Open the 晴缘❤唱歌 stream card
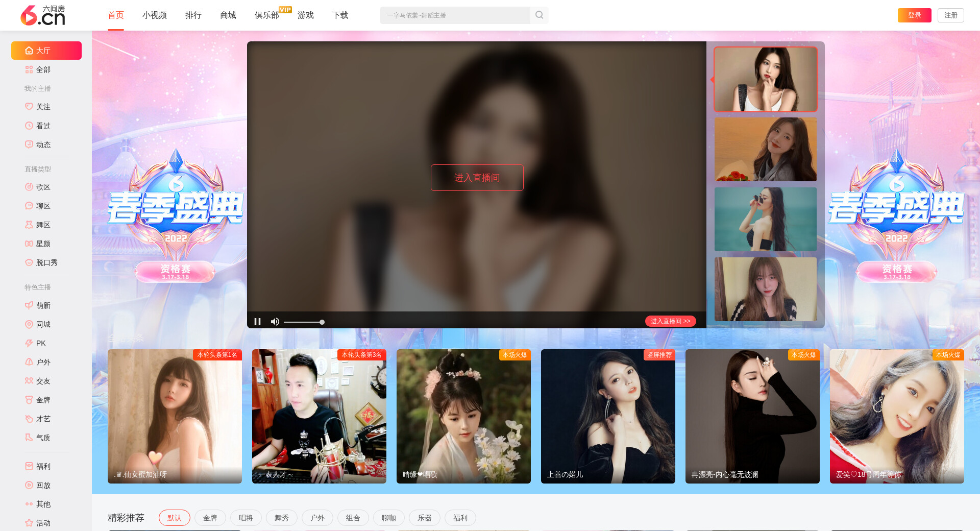 tap(463, 416)
